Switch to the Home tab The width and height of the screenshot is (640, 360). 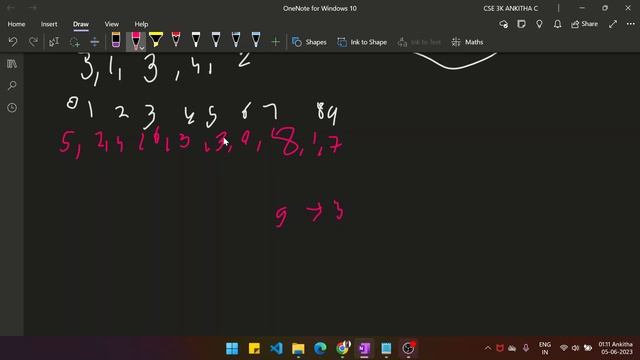click(16, 24)
